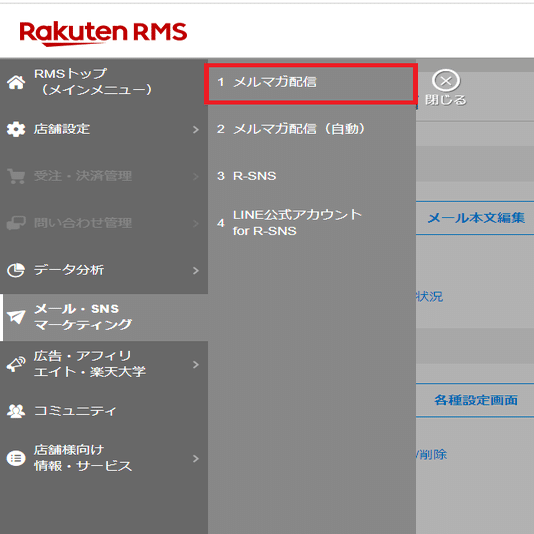Click the paper plane icon for メール・SNSマーケティング
This screenshot has height=534, width=534.
[16, 317]
